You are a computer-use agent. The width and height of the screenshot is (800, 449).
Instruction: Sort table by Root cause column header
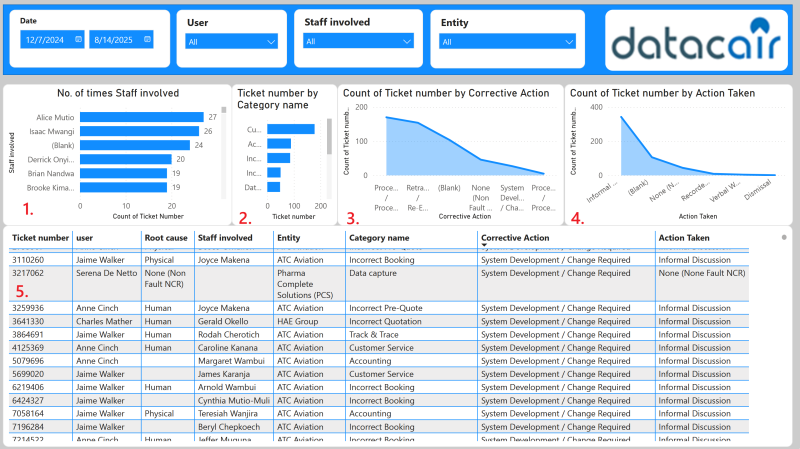[x=164, y=238]
